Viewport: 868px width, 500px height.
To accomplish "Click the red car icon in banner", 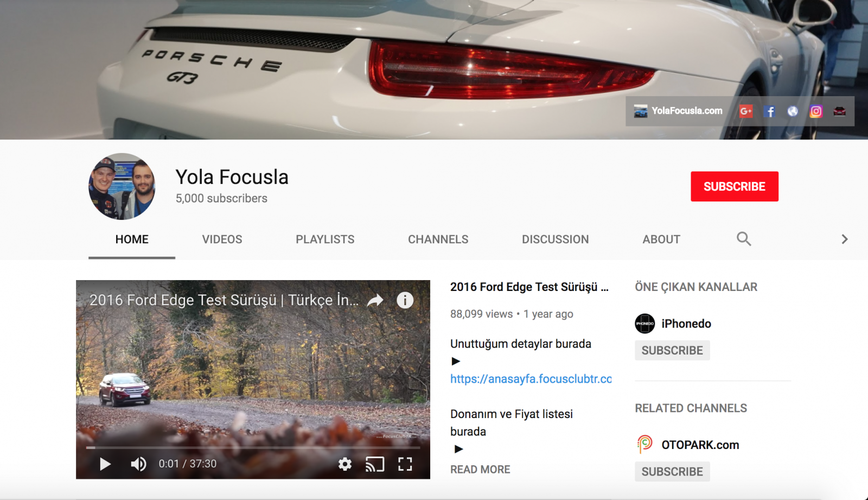I will [x=839, y=111].
